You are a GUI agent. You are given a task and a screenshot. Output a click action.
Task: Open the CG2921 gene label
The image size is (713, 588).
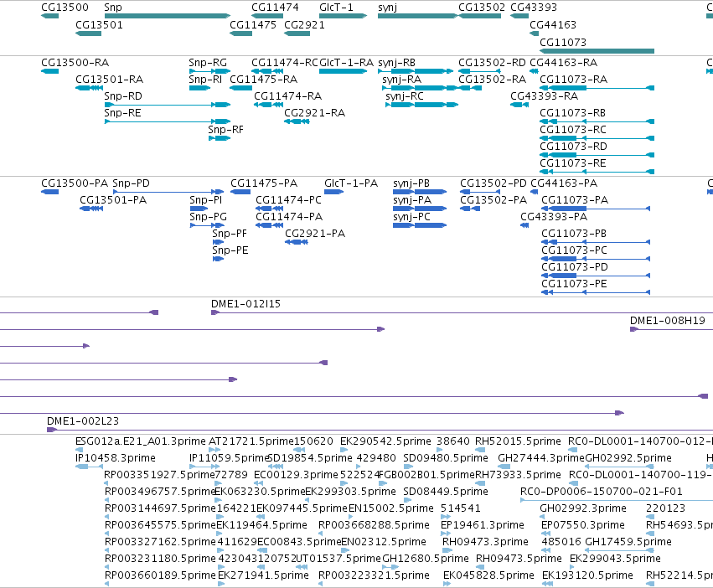[305, 24]
